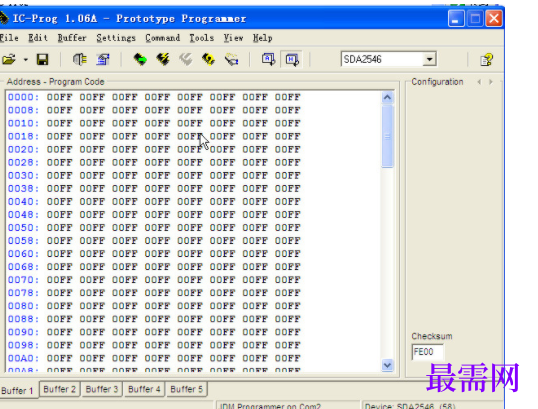This screenshot has height=409, width=538.
Task: Click address label 0010:
Action: pos(23,123)
